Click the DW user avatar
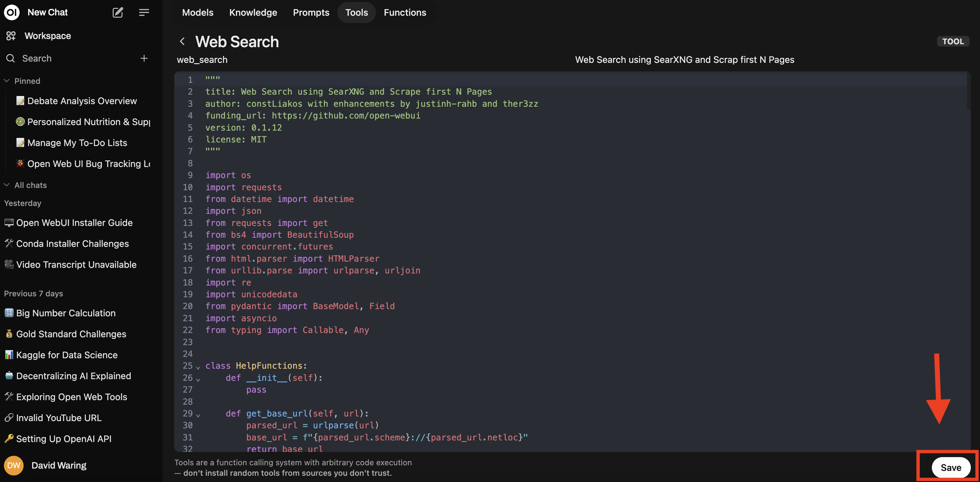Viewport: 980px width, 482px height. tap(14, 465)
